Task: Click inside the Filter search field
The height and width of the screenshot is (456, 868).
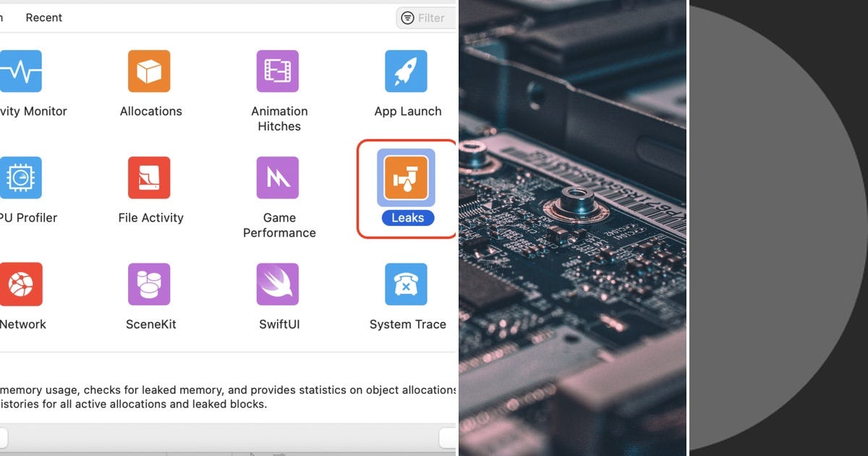Action: click(430, 17)
